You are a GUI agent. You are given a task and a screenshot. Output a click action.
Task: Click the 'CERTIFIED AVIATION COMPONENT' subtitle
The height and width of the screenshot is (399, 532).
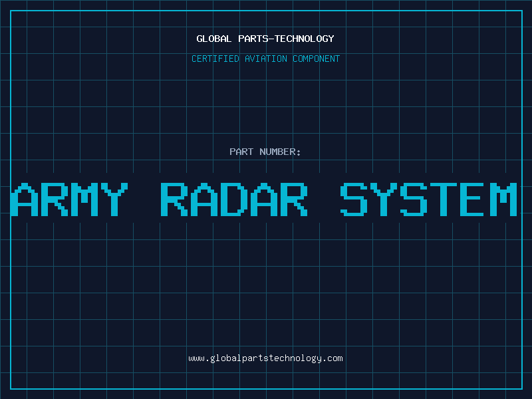(265, 59)
